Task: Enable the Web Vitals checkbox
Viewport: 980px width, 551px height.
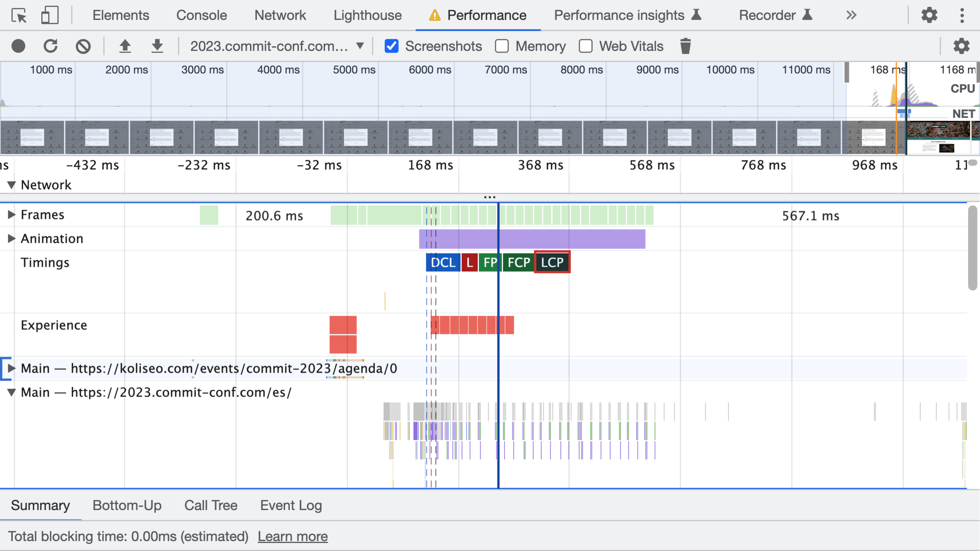Action: (586, 46)
